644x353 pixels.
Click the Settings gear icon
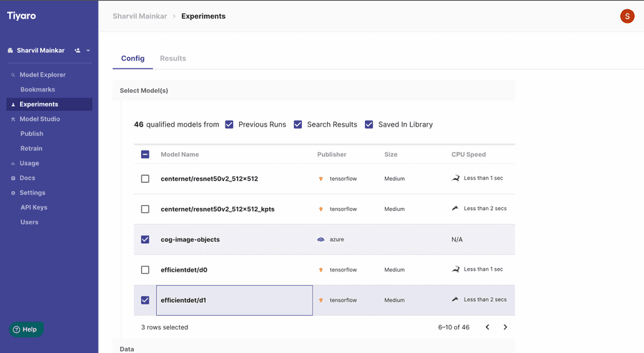13,193
